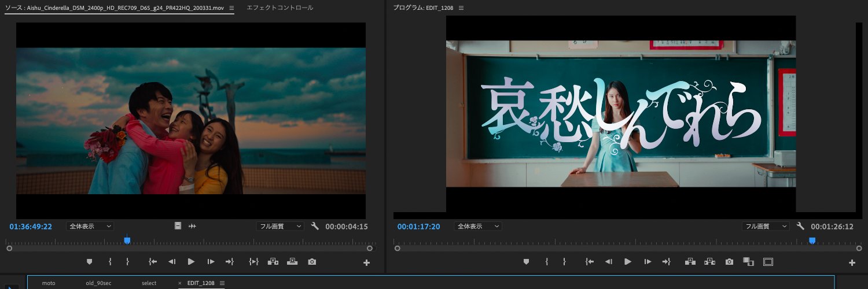The width and height of the screenshot is (868, 289).
Task: Open Program monitor button editor plus icon
Action: pos(852,262)
